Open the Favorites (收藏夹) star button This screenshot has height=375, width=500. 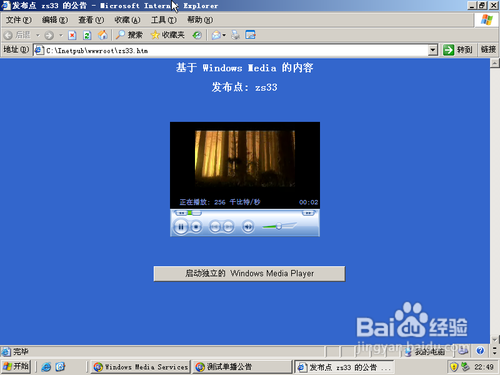coord(167,35)
